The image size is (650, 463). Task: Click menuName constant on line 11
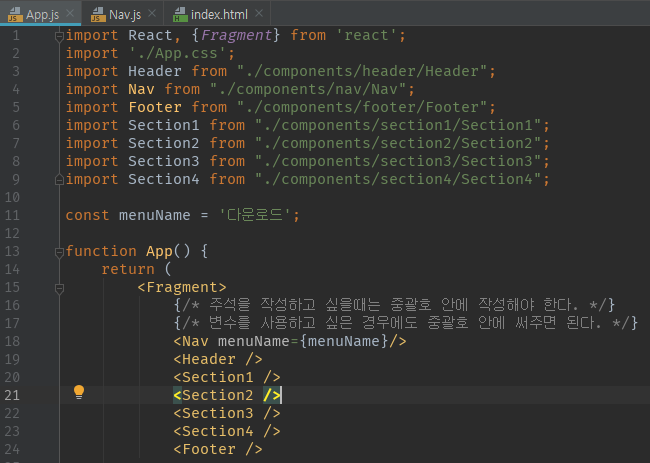click(155, 215)
